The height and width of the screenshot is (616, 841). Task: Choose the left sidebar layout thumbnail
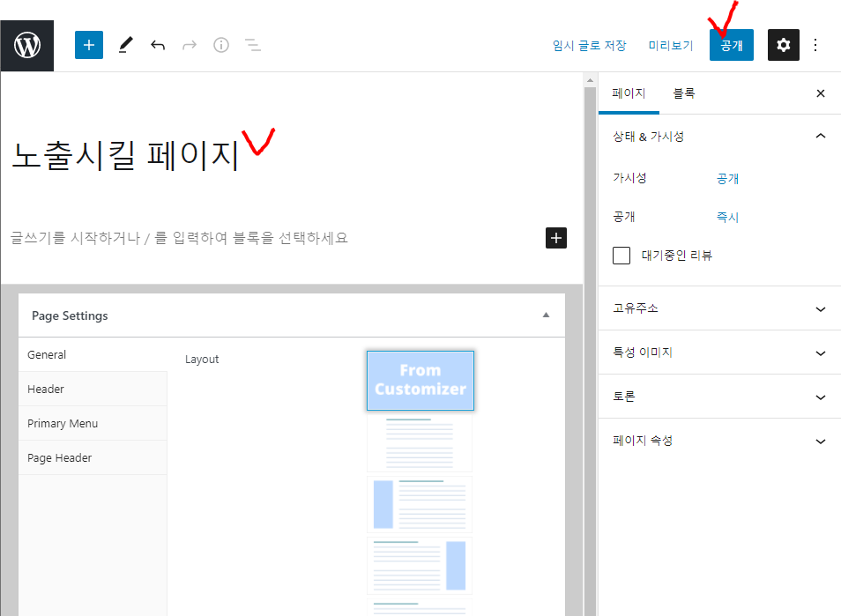pyautogui.click(x=420, y=504)
